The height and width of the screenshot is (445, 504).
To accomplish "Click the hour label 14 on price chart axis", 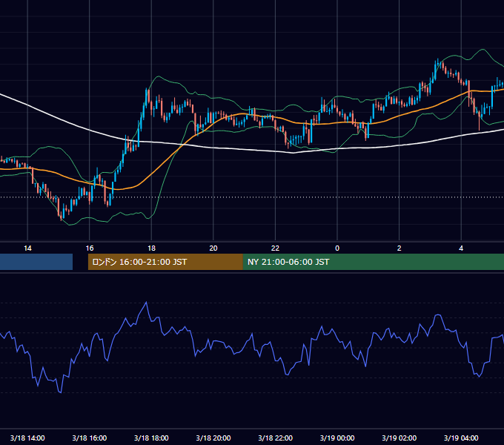I will point(27,248).
